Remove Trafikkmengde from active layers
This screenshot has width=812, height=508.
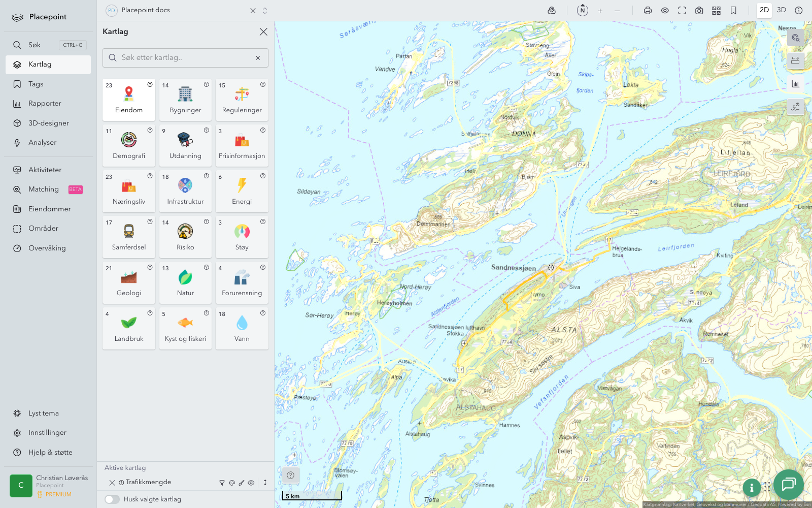[x=112, y=483]
